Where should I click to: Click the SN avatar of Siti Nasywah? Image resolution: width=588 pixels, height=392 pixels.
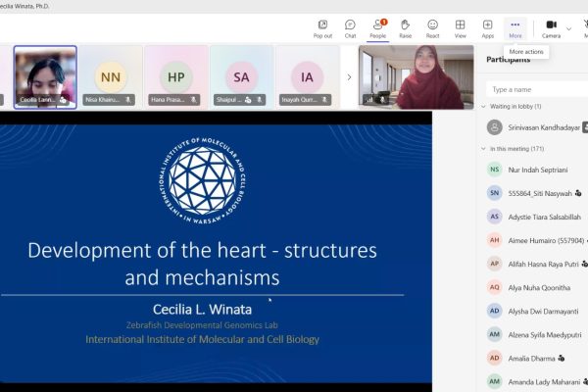[495, 193]
